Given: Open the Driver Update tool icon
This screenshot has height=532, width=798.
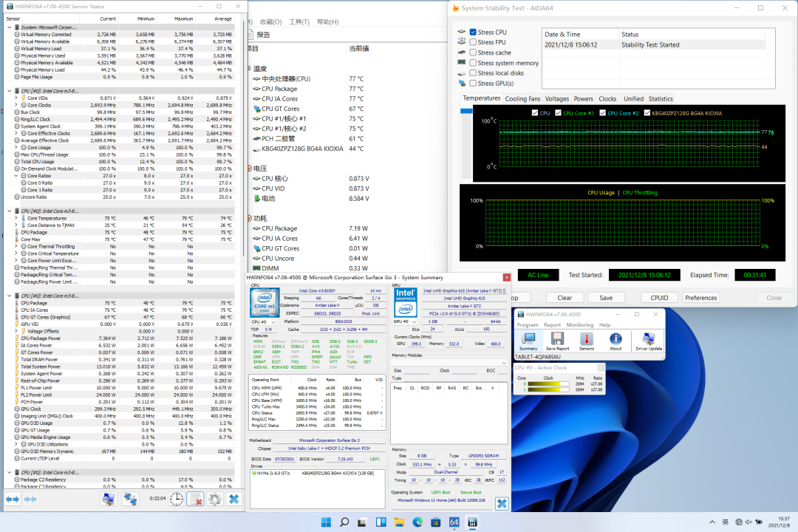Looking at the screenshot, I should point(648,340).
